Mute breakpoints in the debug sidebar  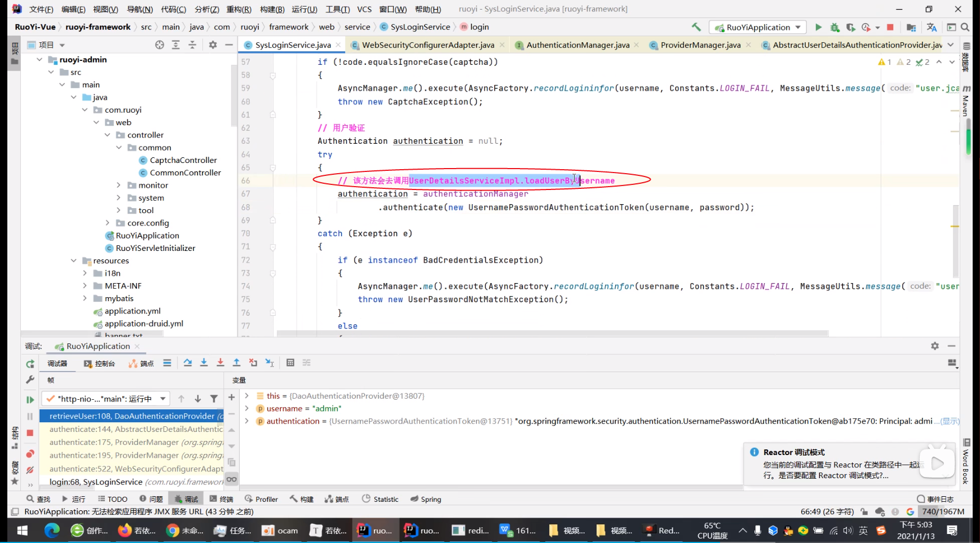pyautogui.click(x=30, y=470)
